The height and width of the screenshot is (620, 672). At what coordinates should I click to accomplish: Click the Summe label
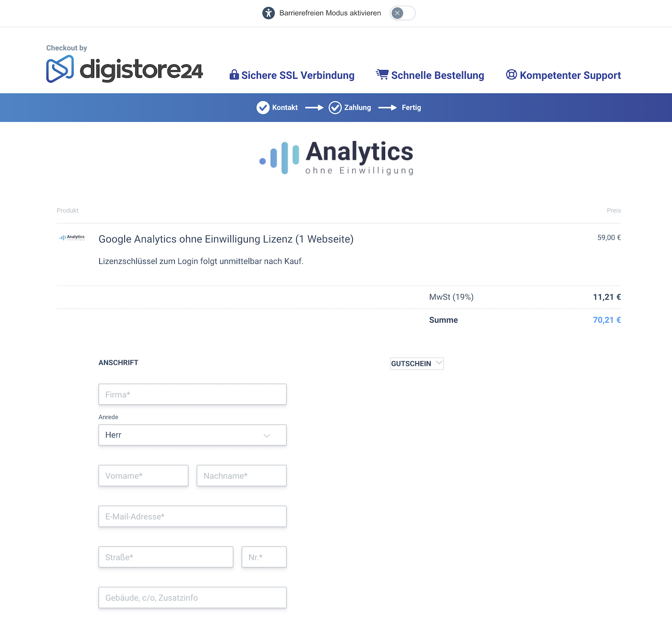click(444, 320)
